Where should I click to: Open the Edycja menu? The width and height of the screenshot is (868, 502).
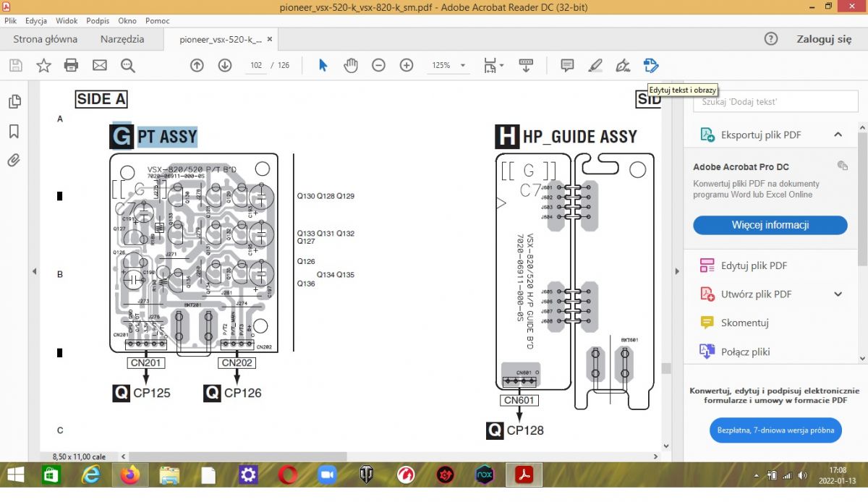pos(35,21)
